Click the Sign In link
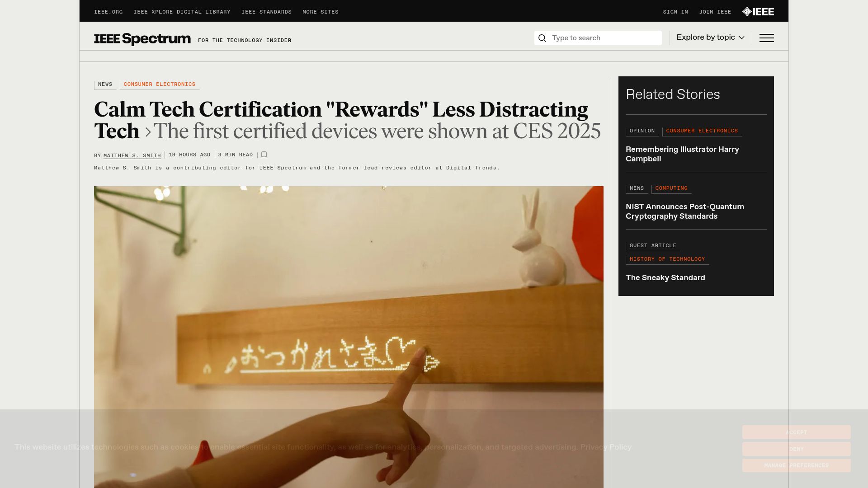This screenshot has height=488, width=868. (x=675, y=12)
